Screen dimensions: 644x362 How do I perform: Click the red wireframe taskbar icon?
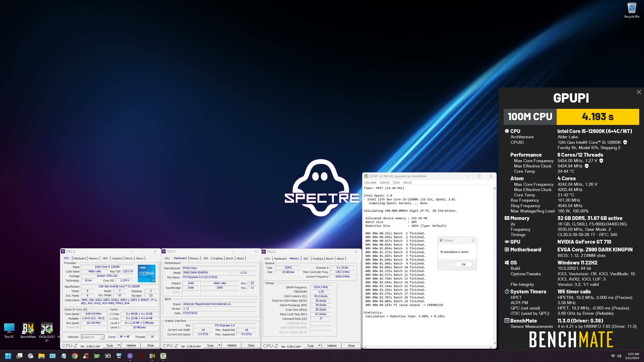tap(141, 356)
